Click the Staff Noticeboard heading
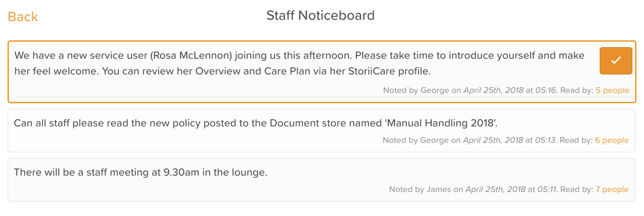 coord(320,16)
